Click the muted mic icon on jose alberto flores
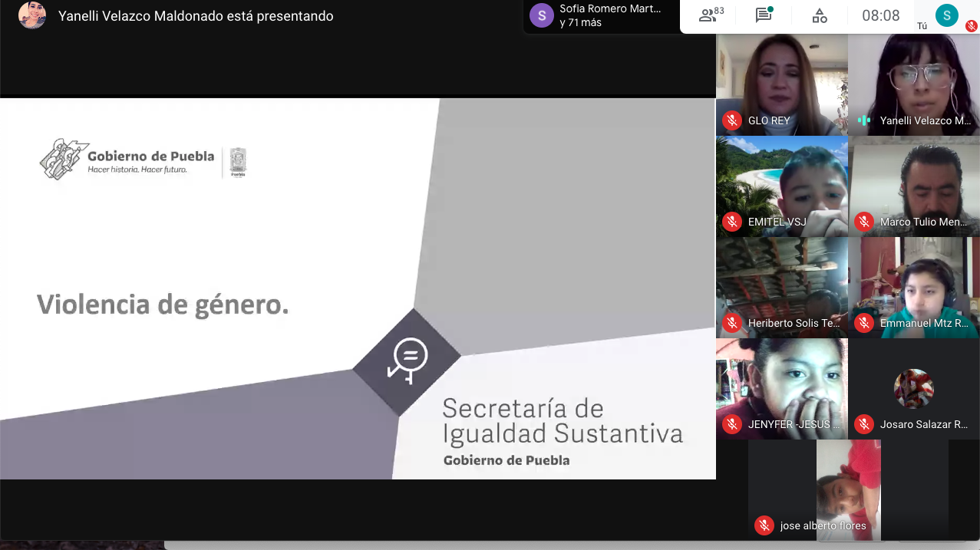 tap(764, 525)
